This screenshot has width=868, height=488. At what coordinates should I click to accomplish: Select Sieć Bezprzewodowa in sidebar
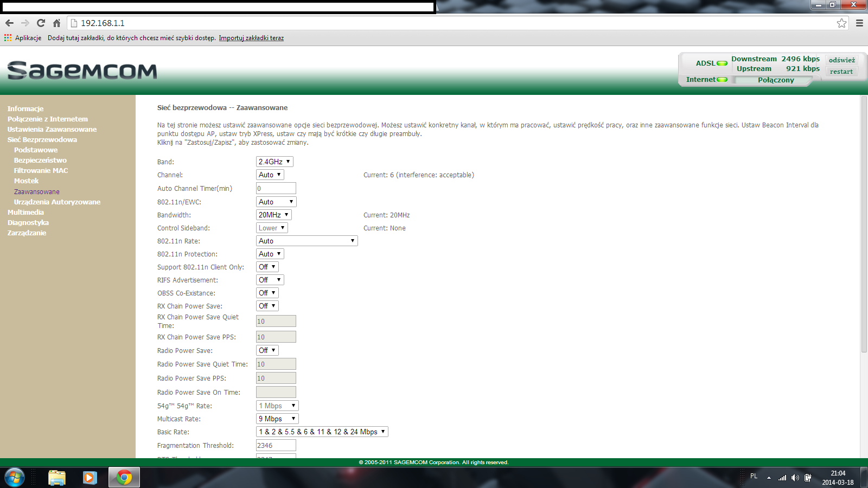pos(42,139)
